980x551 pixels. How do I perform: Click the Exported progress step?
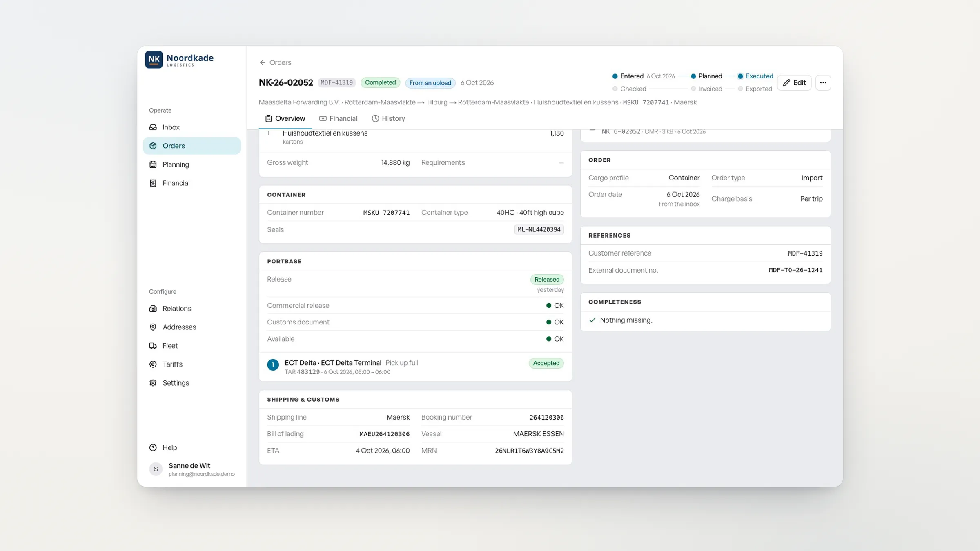pos(755,89)
